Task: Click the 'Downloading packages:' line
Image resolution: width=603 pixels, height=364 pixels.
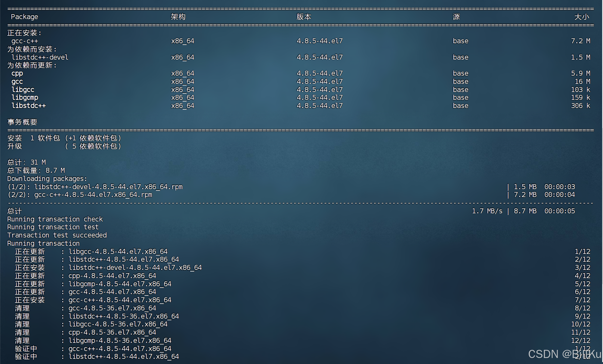Action: click(47, 179)
